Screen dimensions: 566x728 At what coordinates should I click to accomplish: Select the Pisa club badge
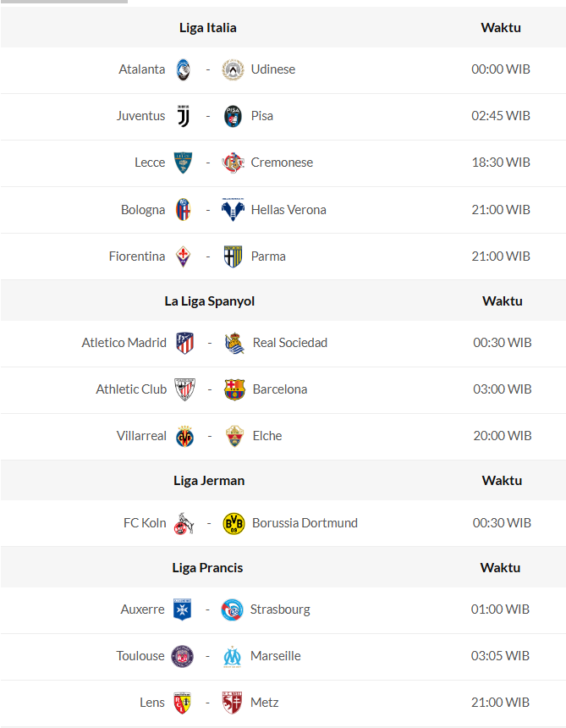click(x=233, y=117)
